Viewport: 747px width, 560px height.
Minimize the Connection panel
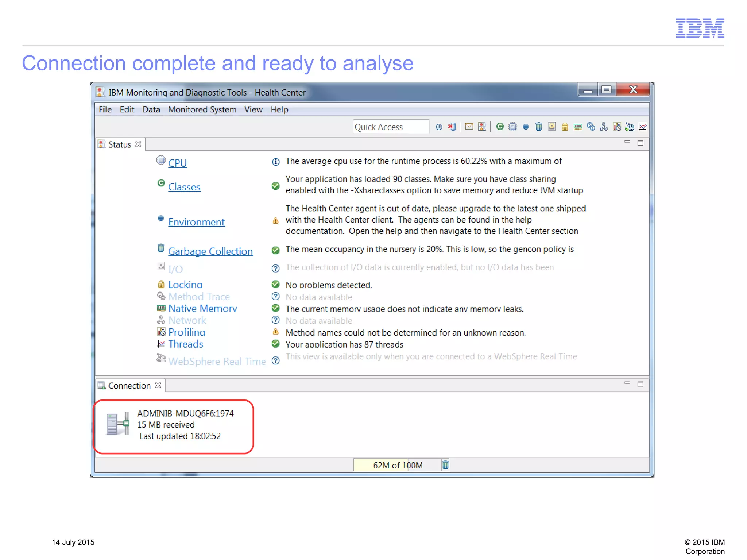(x=627, y=383)
